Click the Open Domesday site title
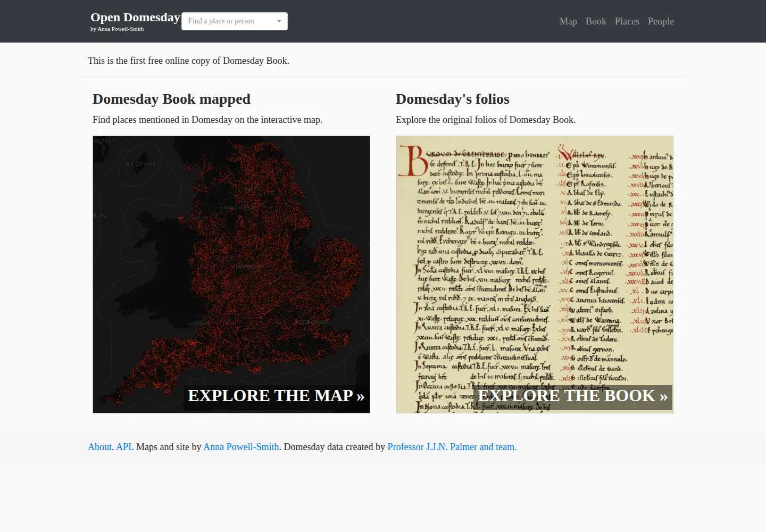 [135, 18]
